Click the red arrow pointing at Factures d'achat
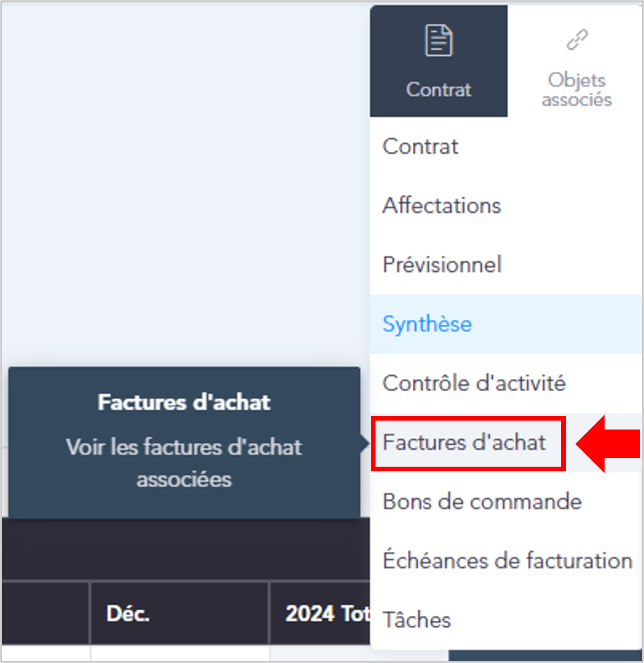The height and width of the screenshot is (663, 644). pyautogui.click(x=608, y=444)
